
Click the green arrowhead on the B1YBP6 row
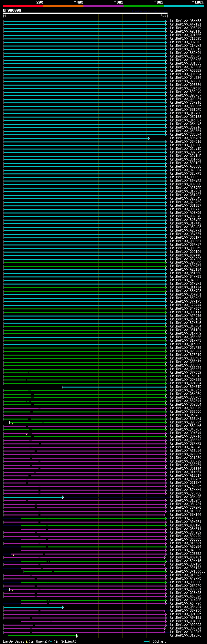[x=77, y=636]
